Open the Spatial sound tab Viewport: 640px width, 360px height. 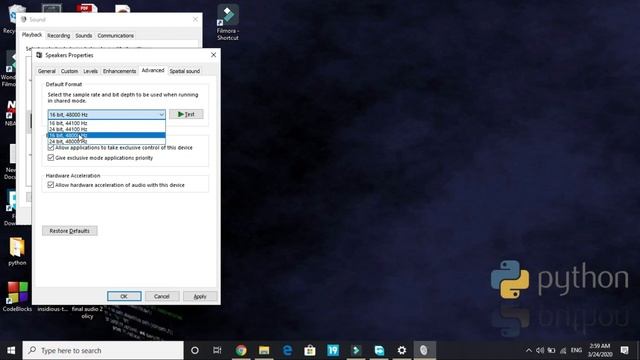tap(184, 71)
